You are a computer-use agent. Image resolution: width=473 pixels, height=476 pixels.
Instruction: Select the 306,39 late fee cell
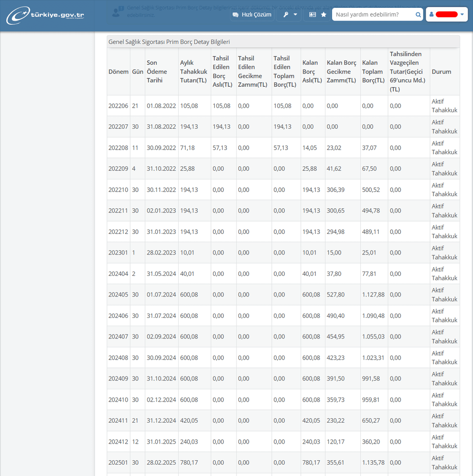pyautogui.click(x=336, y=190)
